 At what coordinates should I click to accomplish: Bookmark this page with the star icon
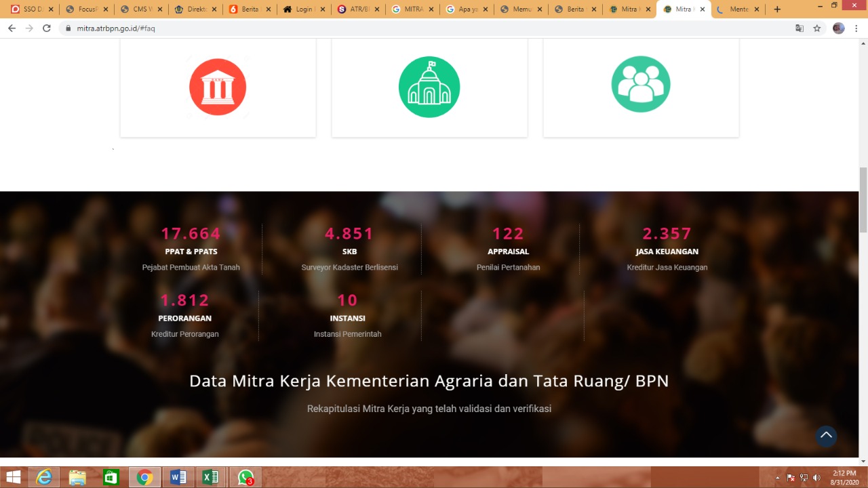coord(817,28)
